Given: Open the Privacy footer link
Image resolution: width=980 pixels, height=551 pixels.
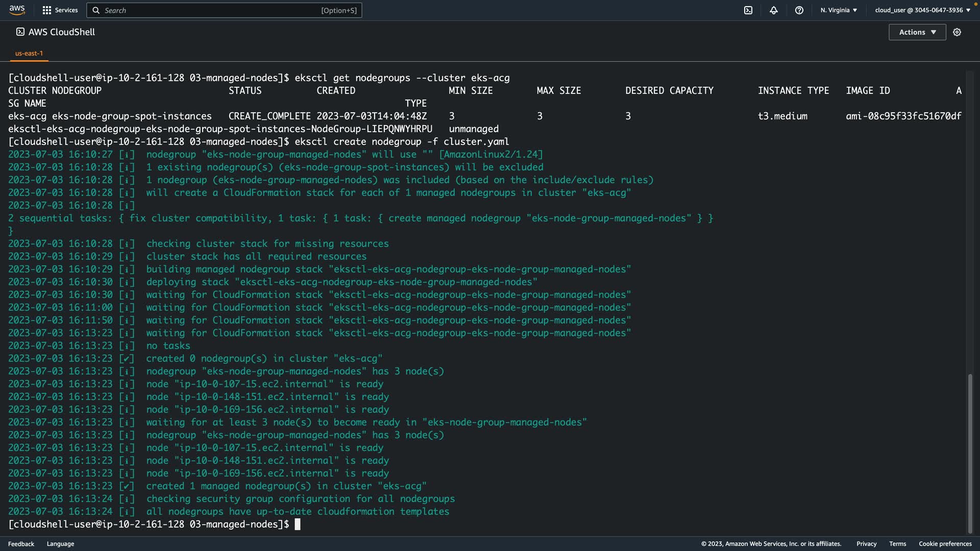Looking at the screenshot, I should (866, 544).
